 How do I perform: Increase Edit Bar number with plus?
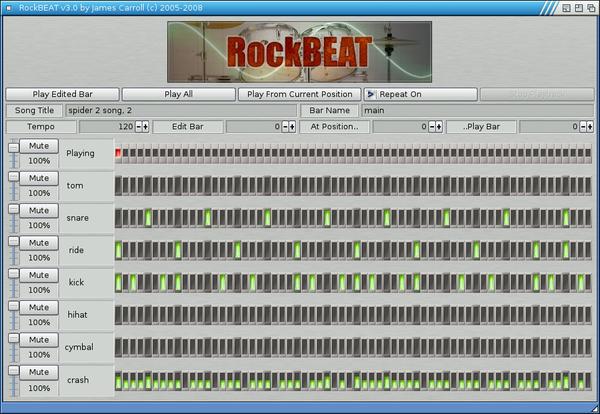293,127
